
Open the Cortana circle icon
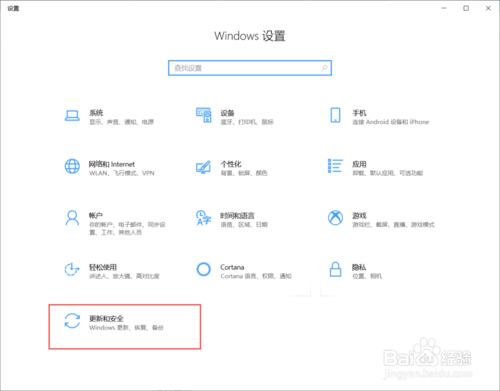click(203, 269)
